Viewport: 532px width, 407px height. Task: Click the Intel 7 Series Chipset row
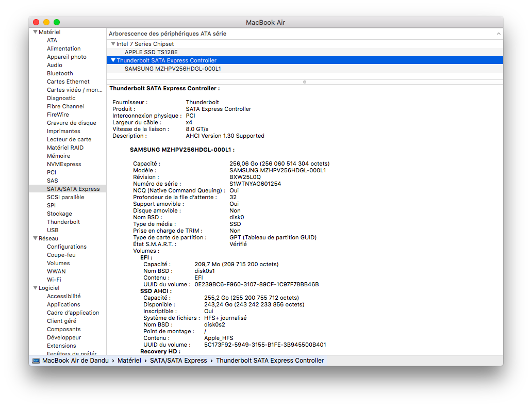pos(305,44)
